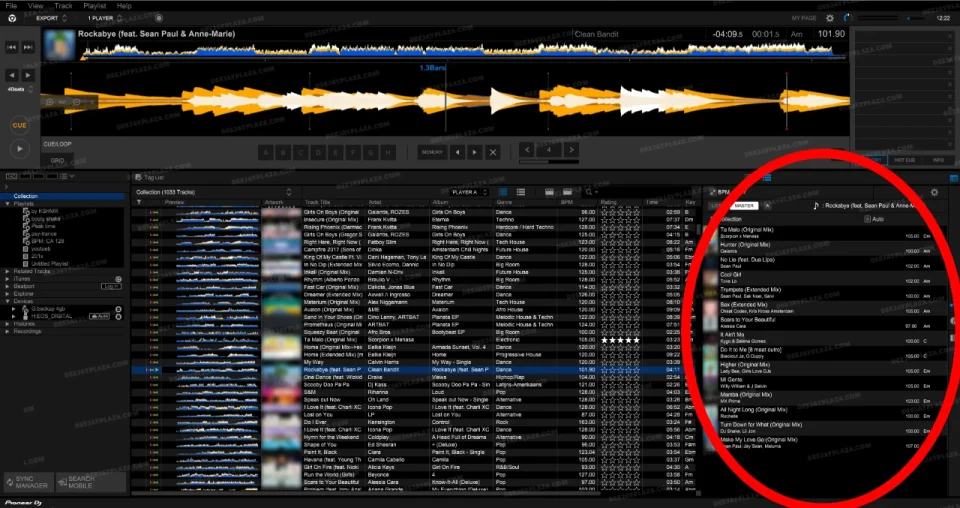The height and width of the screenshot is (508, 960).
Task: Switch to artwork view in the track list toolbar
Action: 503,192
